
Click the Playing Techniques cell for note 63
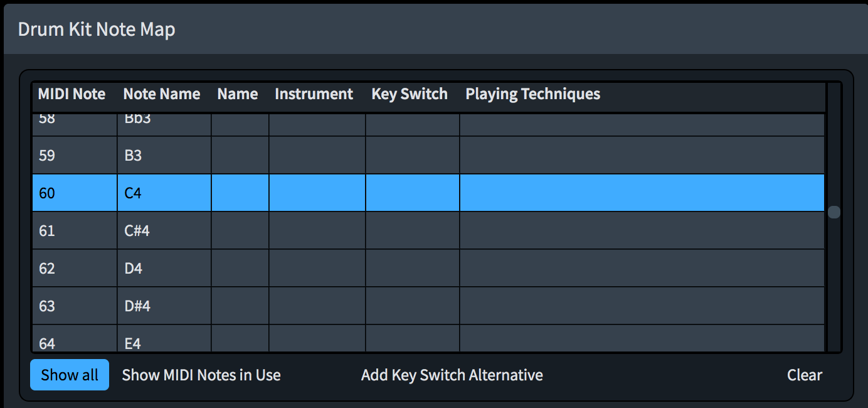642,306
